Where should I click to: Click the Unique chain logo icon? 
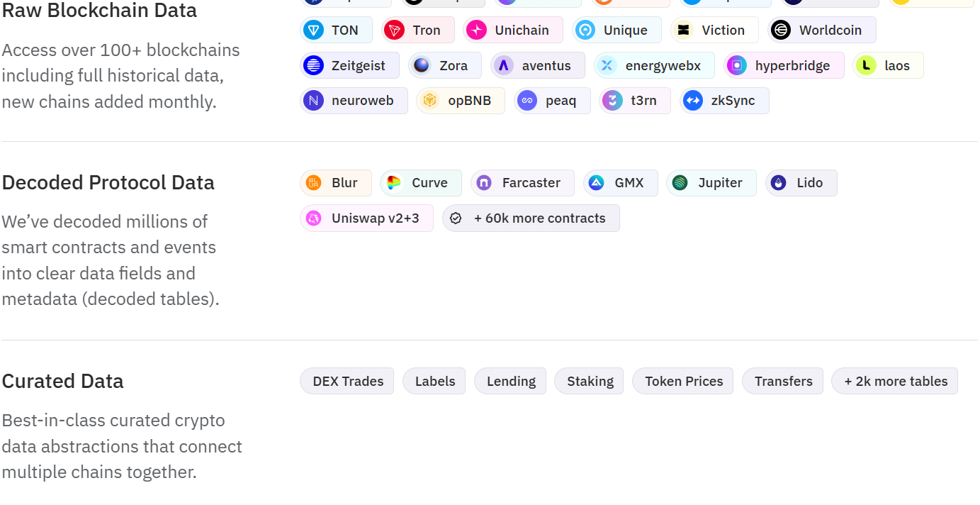(585, 30)
